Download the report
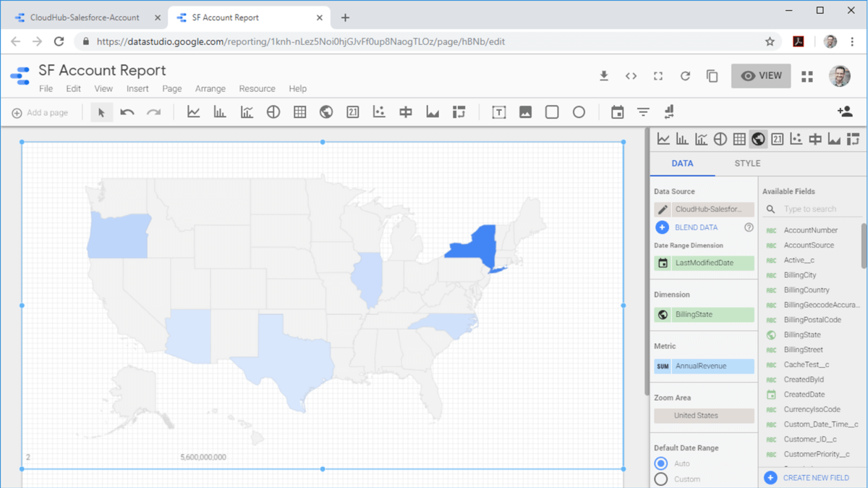Screen dimensions: 868x488 point(604,76)
